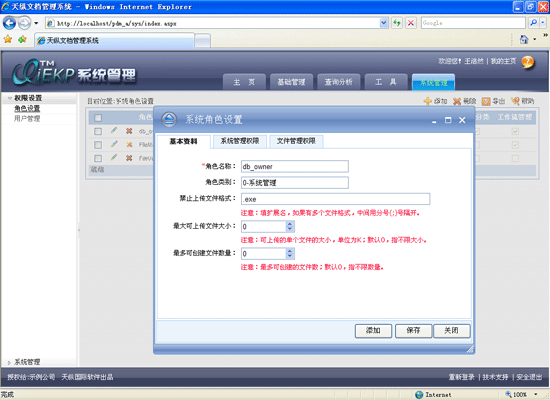Screen dimensions: 550x400
Task: Click the add icon in the toolbar
Action: click(427, 101)
